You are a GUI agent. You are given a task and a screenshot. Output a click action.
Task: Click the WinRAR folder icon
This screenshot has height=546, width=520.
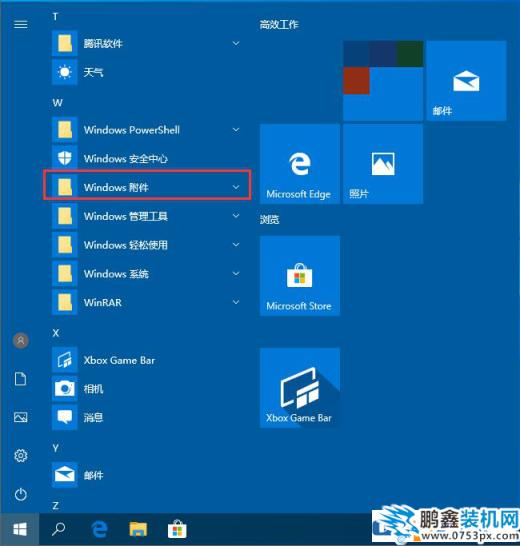64,302
